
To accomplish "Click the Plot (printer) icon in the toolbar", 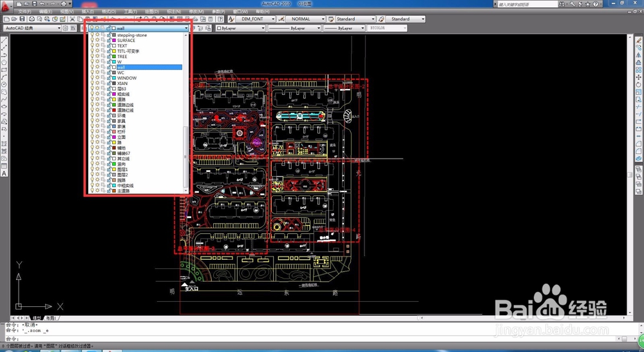I will click(32, 19).
